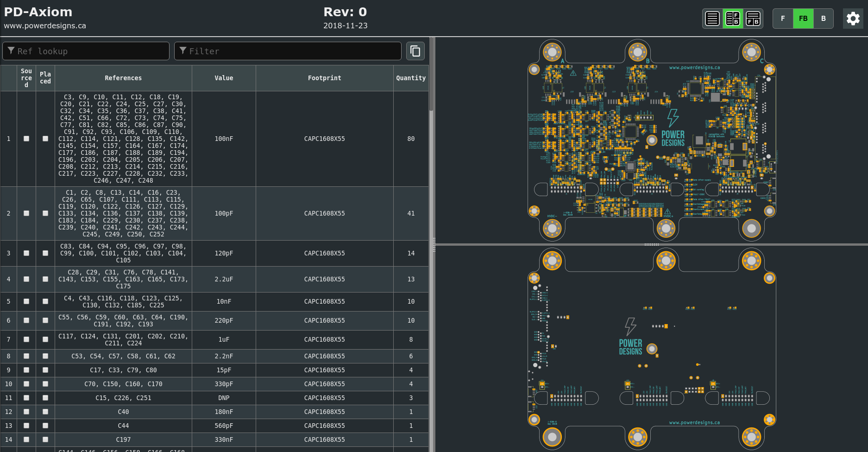Image resolution: width=868 pixels, height=452 pixels.
Task: Click the References column header
Action: click(x=123, y=78)
